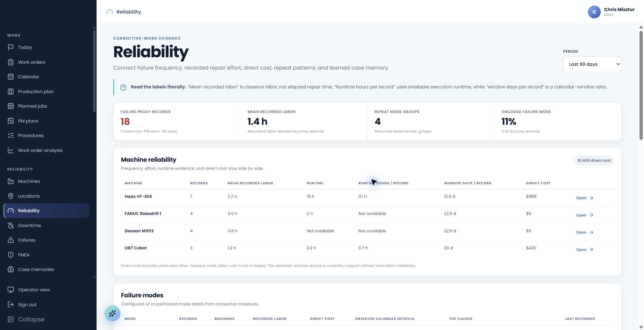
Task: Click the 15 h runtime cell
Action: pos(310,196)
